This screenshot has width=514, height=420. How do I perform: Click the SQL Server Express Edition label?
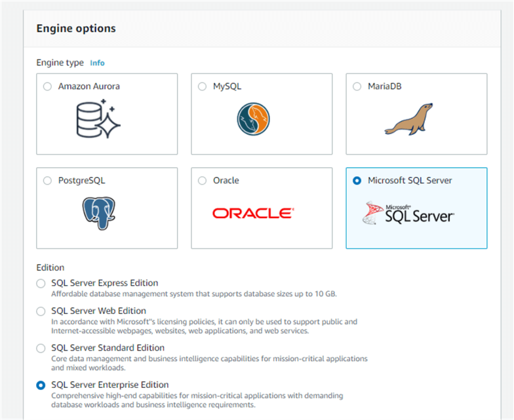point(104,283)
